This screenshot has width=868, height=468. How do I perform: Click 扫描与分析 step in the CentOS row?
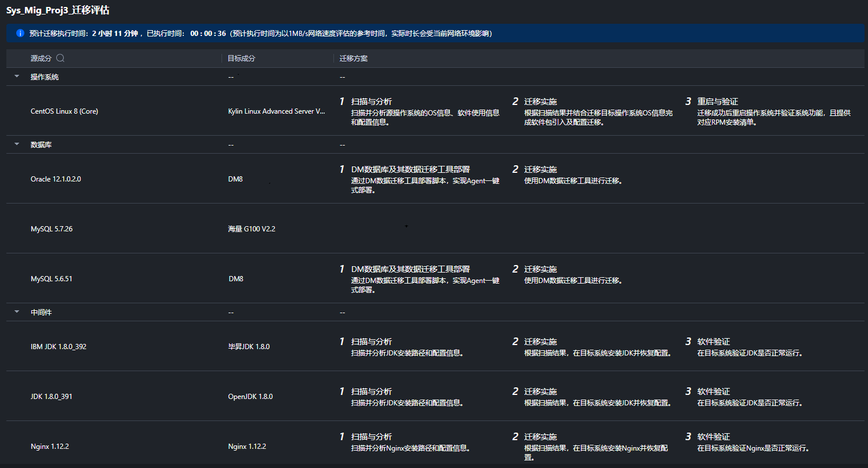(372, 101)
